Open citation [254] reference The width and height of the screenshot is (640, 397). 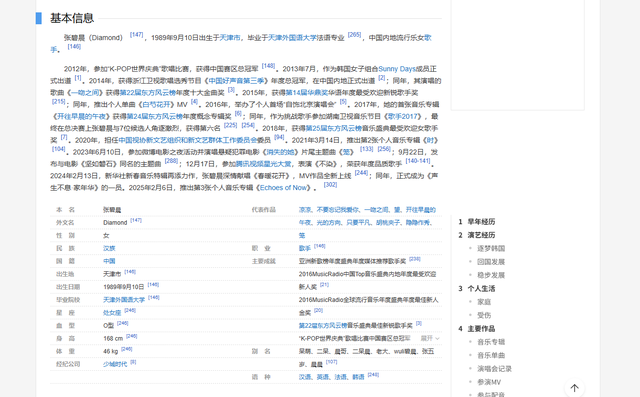click(248, 125)
